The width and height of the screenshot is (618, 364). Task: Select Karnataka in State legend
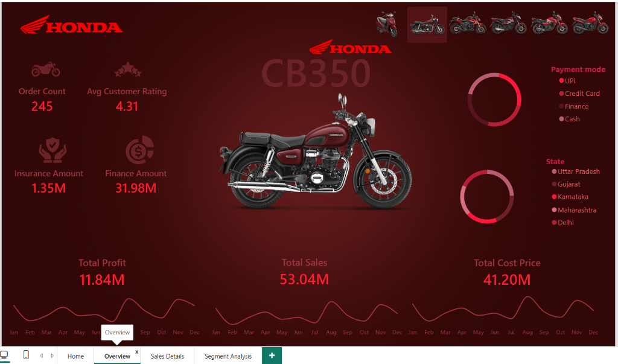click(x=570, y=197)
